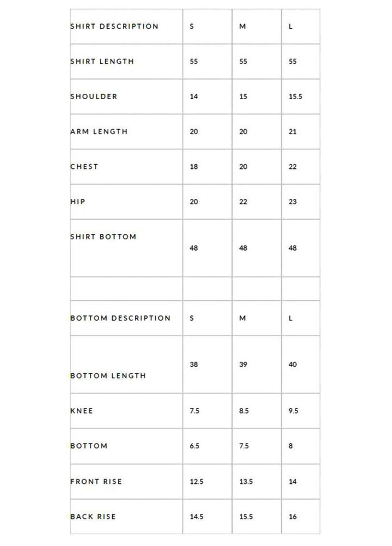This screenshot has width=392, height=546.
Task: Click the ARM LENGTH row label
Action: click(99, 131)
